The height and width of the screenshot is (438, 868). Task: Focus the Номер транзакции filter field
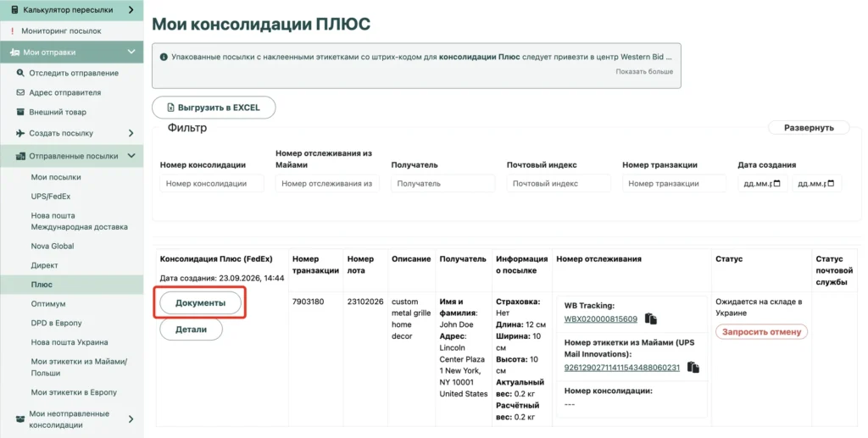(x=674, y=184)
